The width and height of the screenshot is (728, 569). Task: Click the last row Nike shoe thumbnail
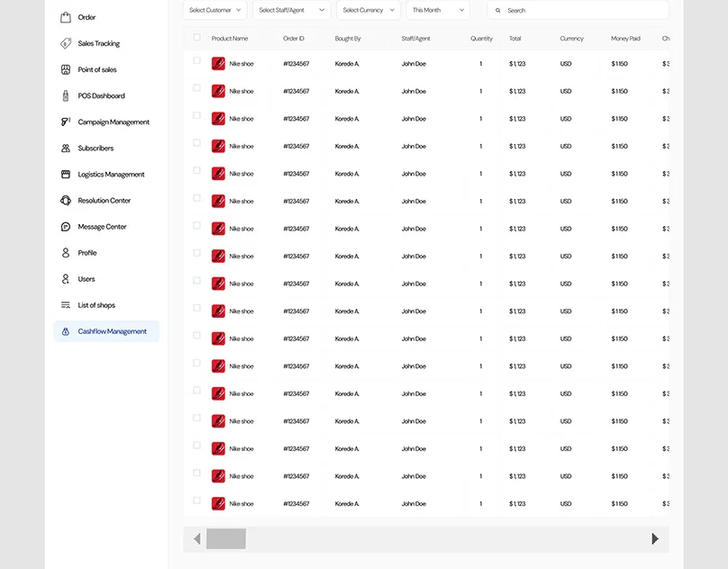point(218,503)
